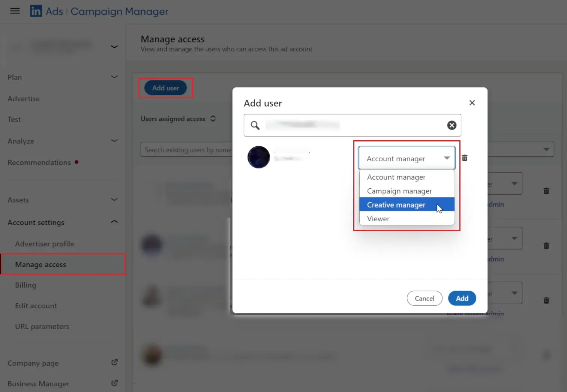The width and height of the screenshot is (567, 392).
Task: Click the Add button to confirm the user
Action: (462, 298)
